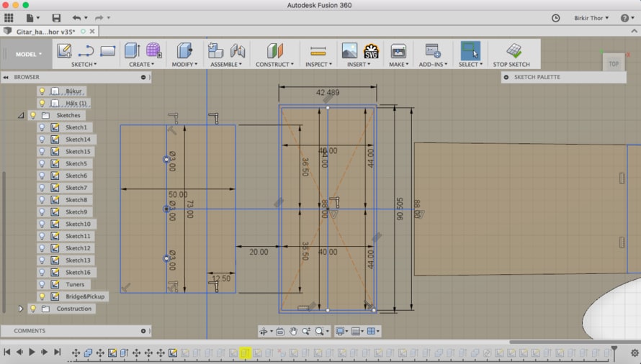Open the CONSTRUCT menu

click(x=274, y=64)
